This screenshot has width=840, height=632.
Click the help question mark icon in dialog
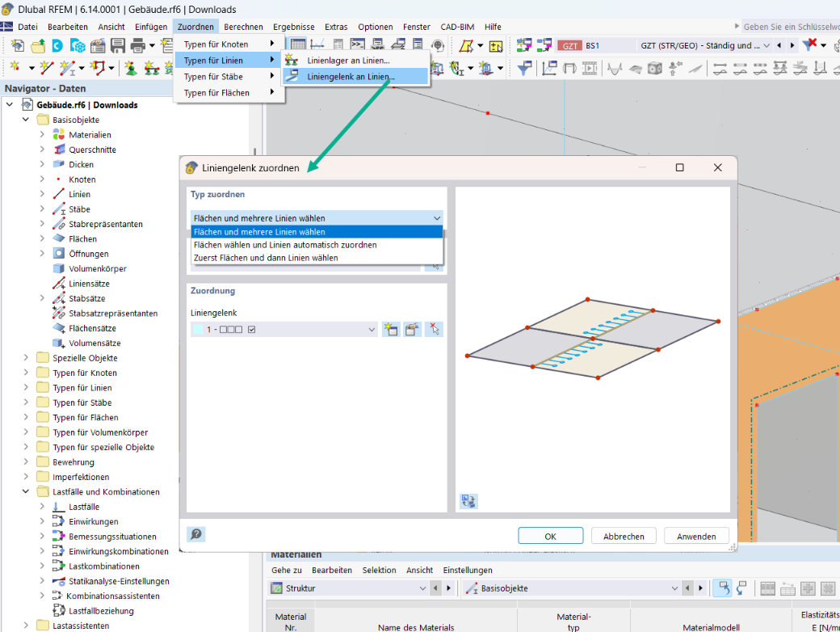[196, 534]
